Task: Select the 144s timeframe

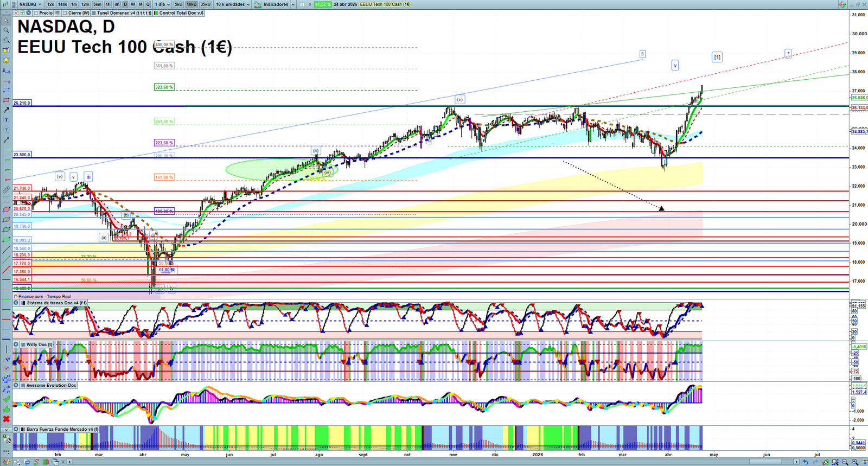Action: (x=62, y=4)
